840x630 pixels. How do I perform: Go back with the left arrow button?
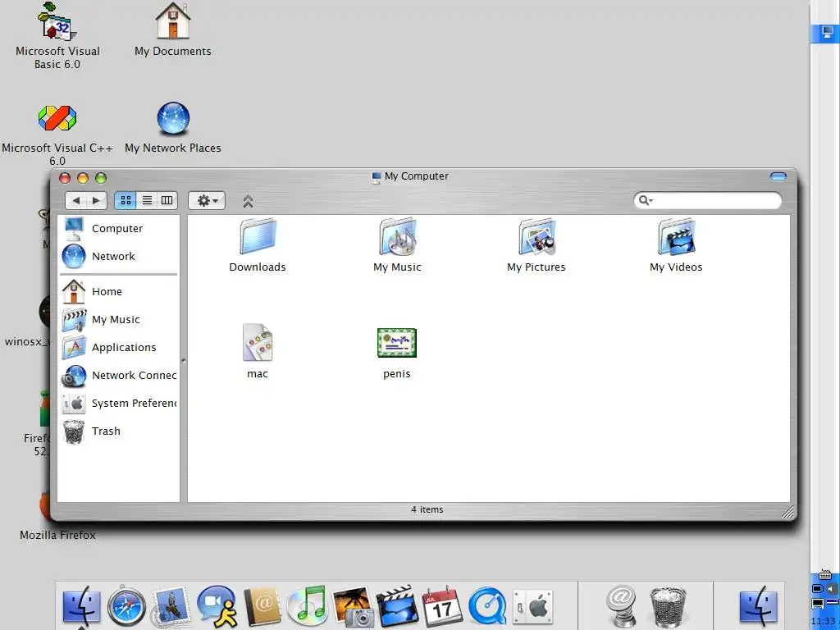[x=76, y=200]
